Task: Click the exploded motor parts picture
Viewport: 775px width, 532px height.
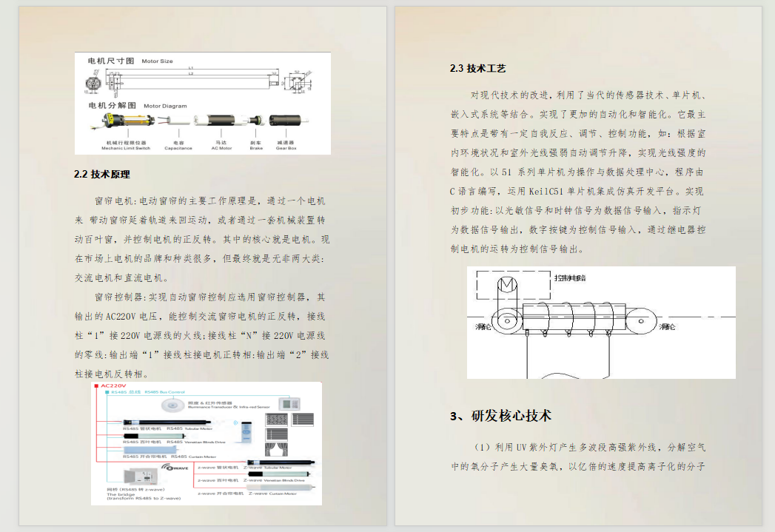Action: pos(200,121)
